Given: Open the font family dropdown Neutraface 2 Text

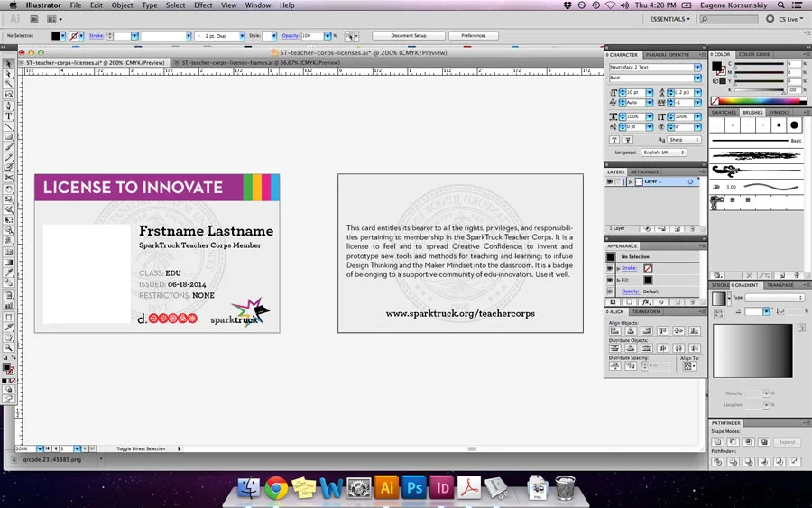Looking at the screenshot, I should (698, 67).
